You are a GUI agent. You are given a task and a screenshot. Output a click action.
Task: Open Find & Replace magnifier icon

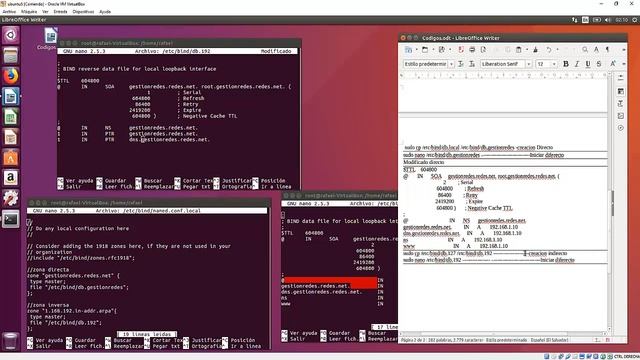pos(585,50)
